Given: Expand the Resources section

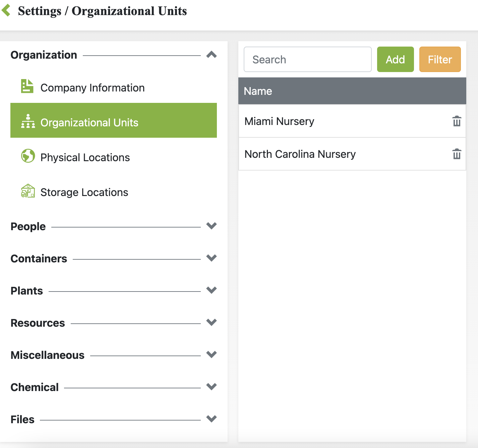Looking at the screenshot, I should point(212,322).
